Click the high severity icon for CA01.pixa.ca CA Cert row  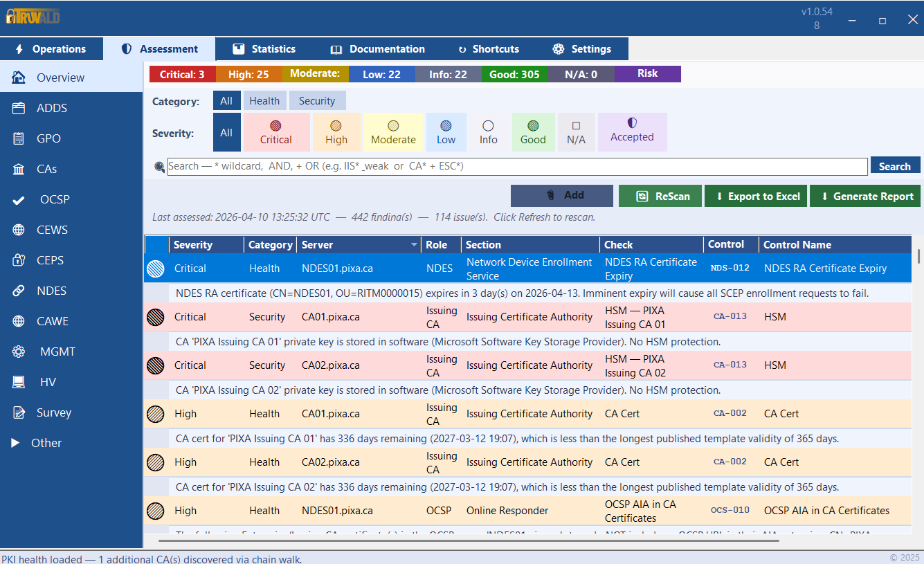coord(156,414)
